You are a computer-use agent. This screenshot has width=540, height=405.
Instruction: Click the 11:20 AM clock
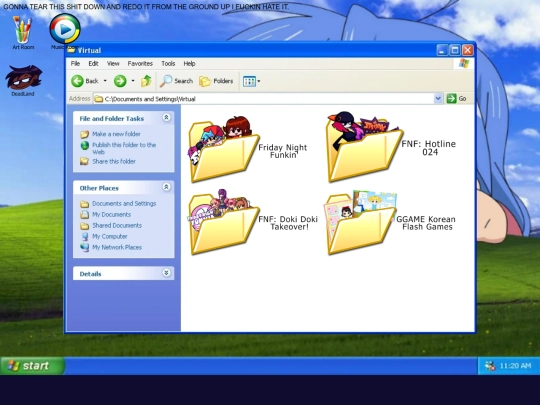click(x=515, y=366)
